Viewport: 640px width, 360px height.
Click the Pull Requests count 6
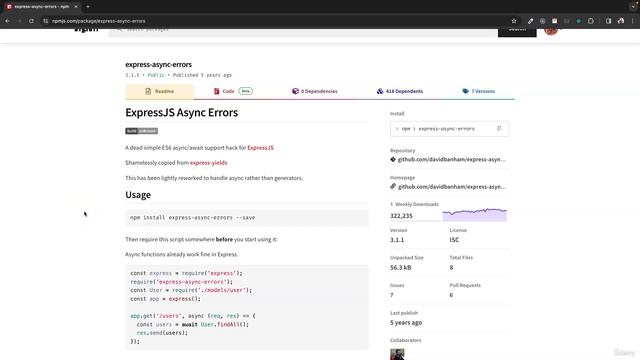451,295
